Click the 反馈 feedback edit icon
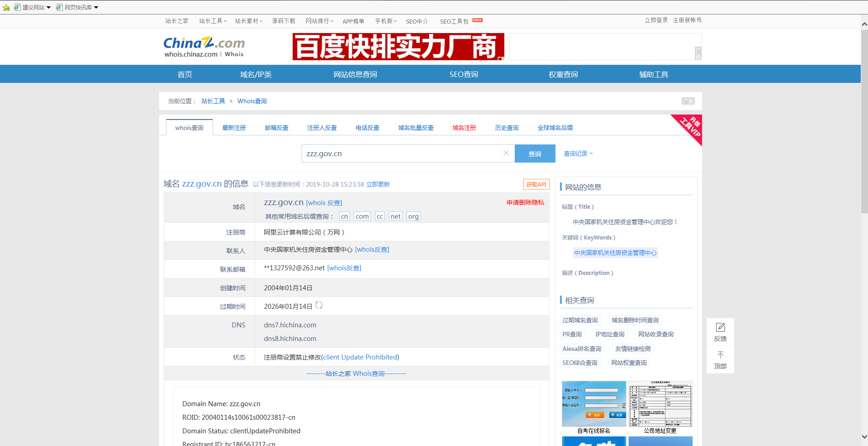This screenshot has height=446, width=868. tap(721, 327)
